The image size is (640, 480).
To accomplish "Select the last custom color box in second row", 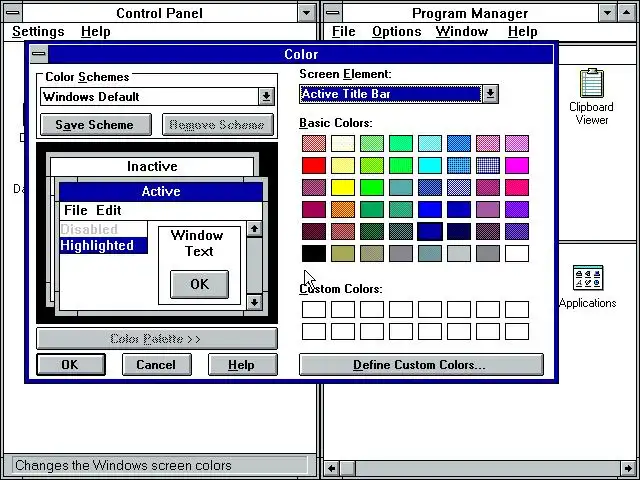I will click(x=517, y=331).
